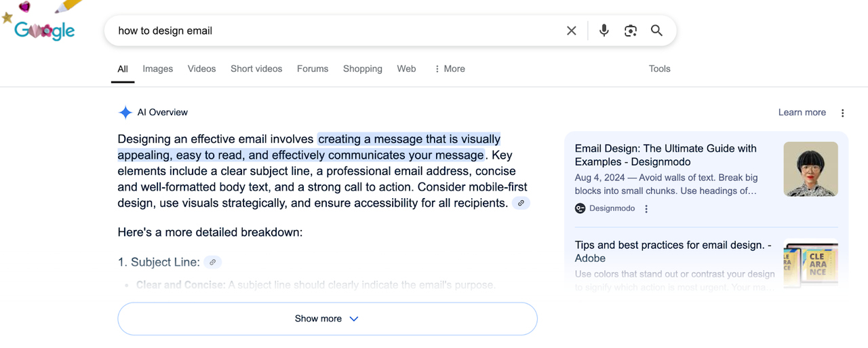Viewport: 868px width, 348px height.
Task: Clear the search box with X icon
Action: tap(572, 31)
